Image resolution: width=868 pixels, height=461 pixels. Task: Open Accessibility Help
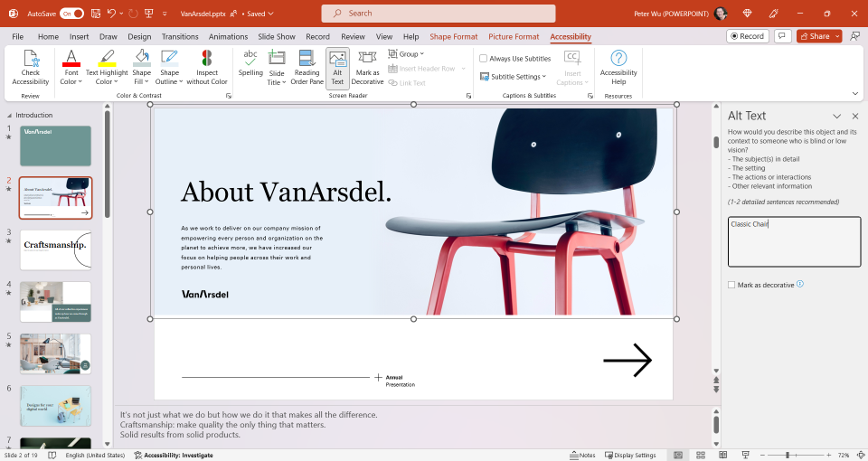coord(618,67)
